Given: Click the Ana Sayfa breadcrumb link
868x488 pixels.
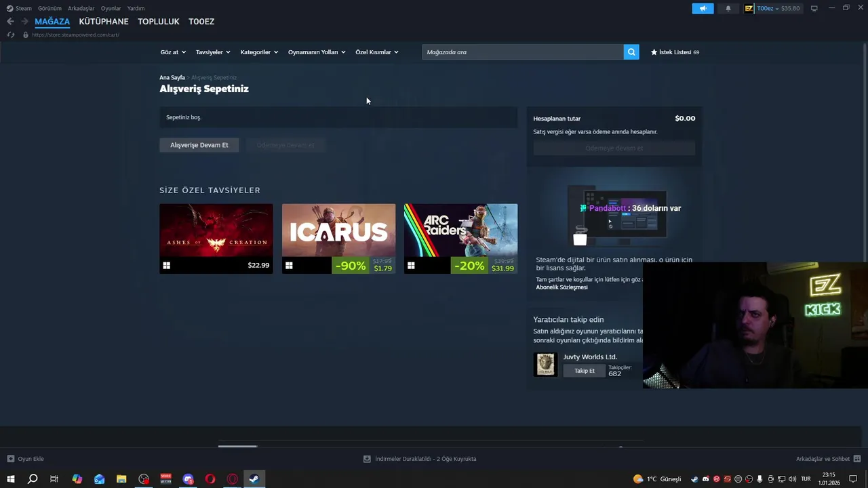Looking at the screenshot, I should pyautogui.click(x=172, y=78).
